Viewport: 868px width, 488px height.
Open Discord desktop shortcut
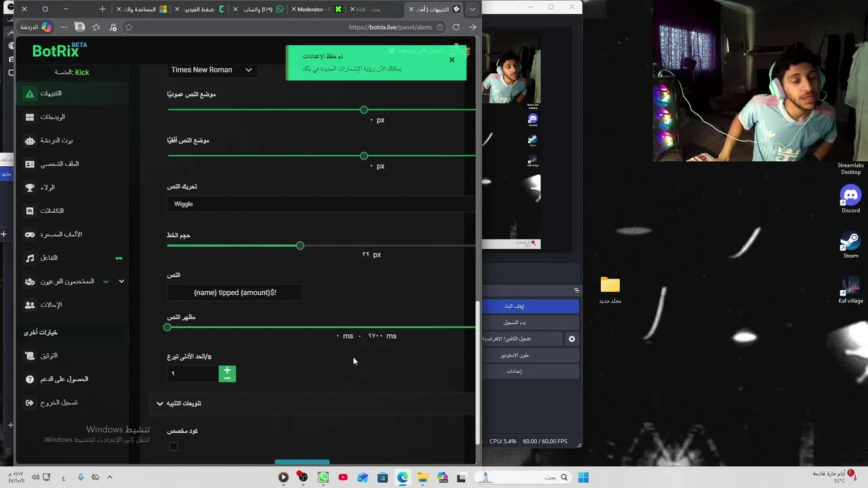pos(850,200)
